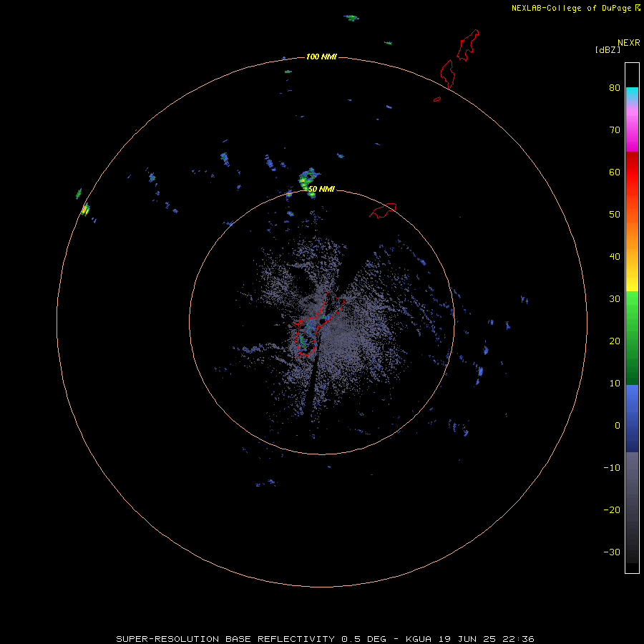Screen dimensions: 644x644
Task: Click the -10 value on dBZ scale
Action: [x=612, y=467]
